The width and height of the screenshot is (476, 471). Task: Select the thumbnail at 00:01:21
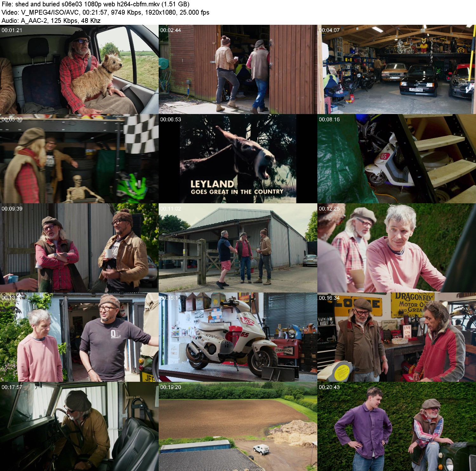tap(79, 70)
